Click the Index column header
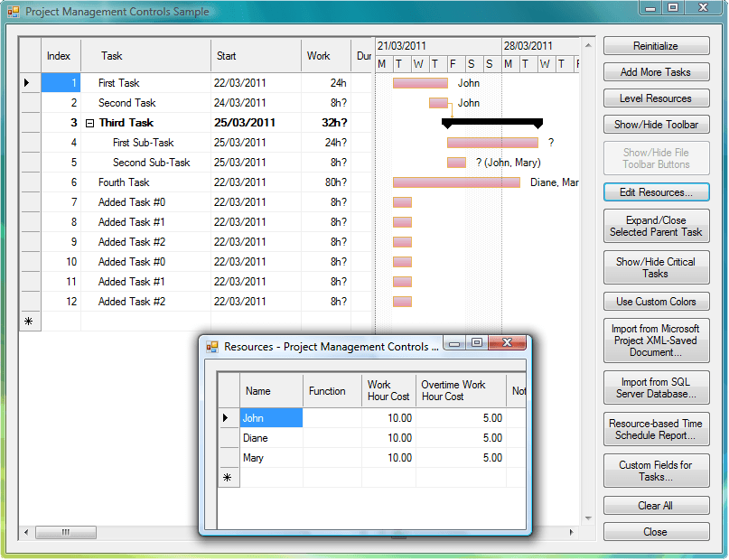This screenshot has width=729, height=560. [61, 56]
